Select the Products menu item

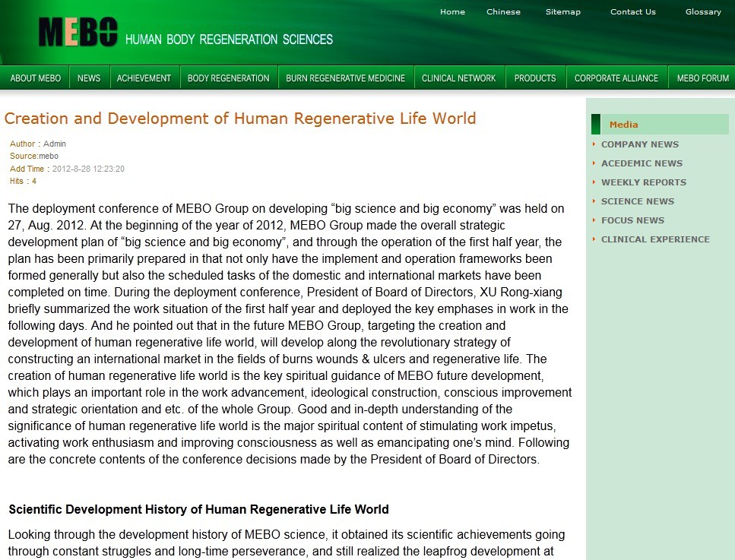[x=535, y=78]
